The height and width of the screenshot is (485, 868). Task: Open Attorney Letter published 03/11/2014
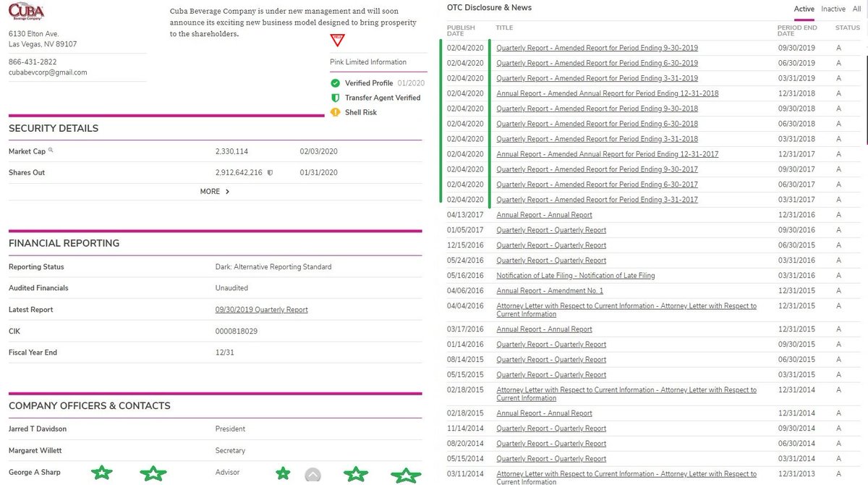[x=626, y=477]
